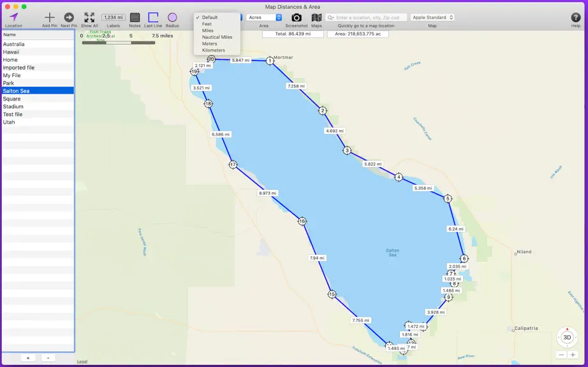Image resolution: width=588 pixels, height=367 pixels.
Task: Click the Add Pin plus icon
Action: pos(50,17)
